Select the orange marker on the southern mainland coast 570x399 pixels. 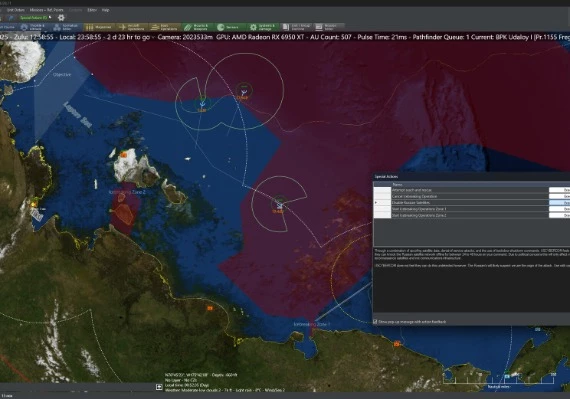(210, 308)
